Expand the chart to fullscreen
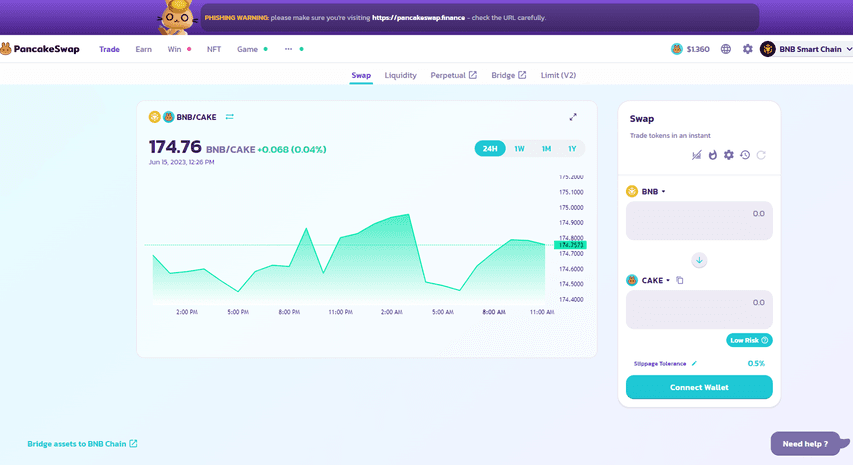The height and width of the screenshot is (465, 853). (573, 117)
